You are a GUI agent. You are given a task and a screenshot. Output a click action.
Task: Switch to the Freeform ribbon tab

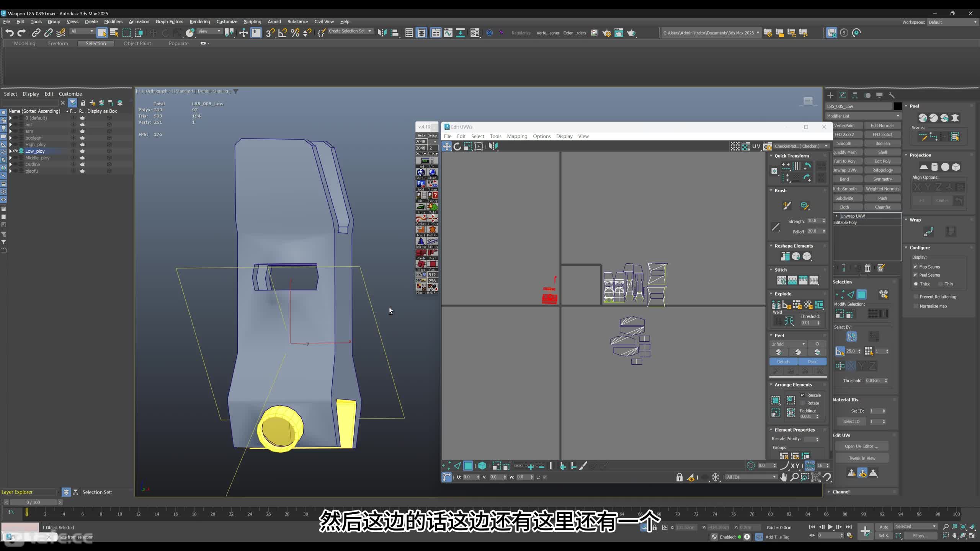58,43
